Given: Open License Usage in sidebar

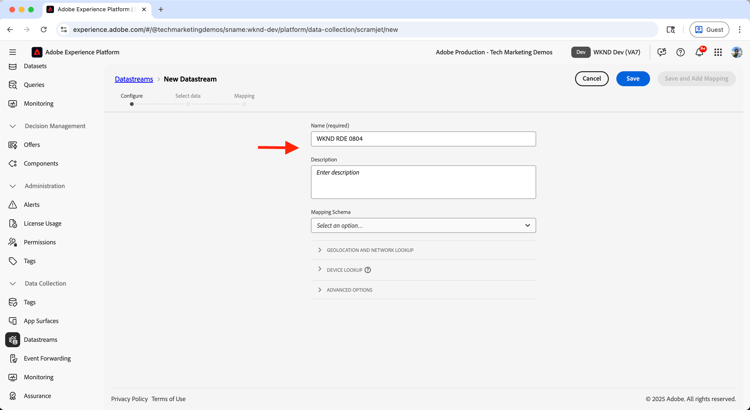Looking at the screenshot, I should pos(43,223).
